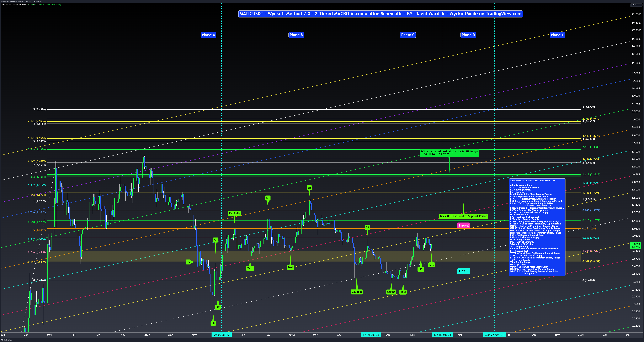Screen dimensions: 644x342
Task: Click the 2.618 (3.3086) fib level label
Action: [x=591, y=147]
